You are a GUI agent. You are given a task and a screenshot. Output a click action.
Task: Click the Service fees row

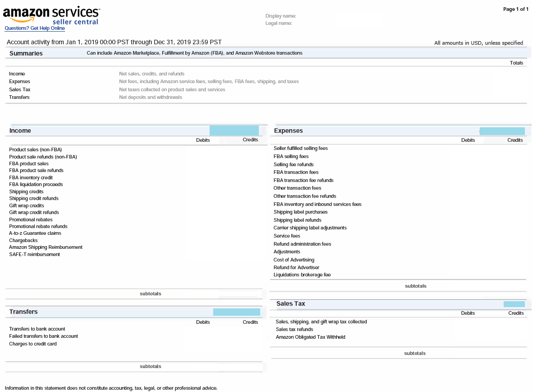click(x=286, y=236)
